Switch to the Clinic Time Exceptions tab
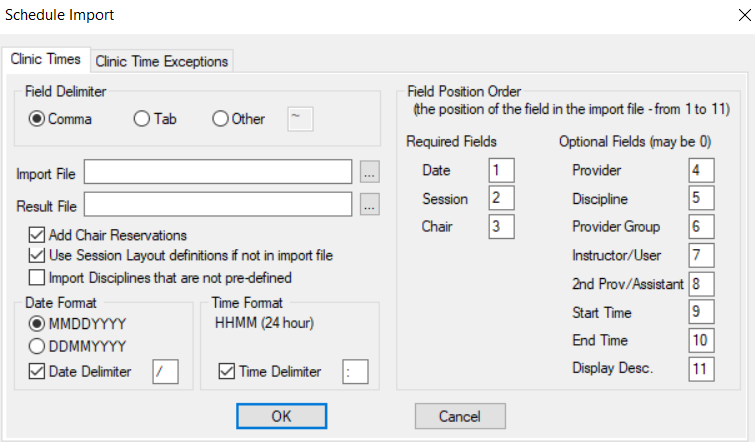The width and height of the screenshot is (755, 442). (x=162, y=61)
